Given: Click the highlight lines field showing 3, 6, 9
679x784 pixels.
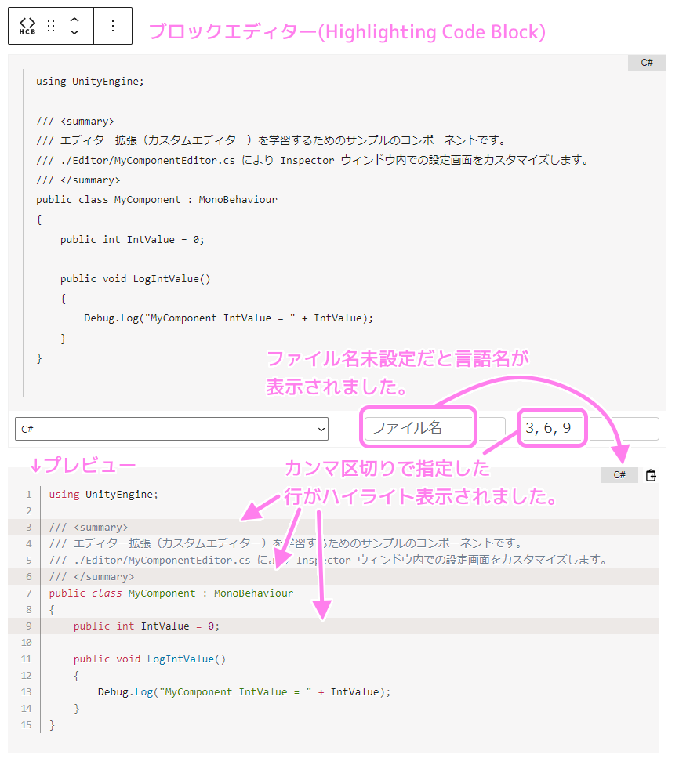Looking at the screenshot, I should point(589,429).
